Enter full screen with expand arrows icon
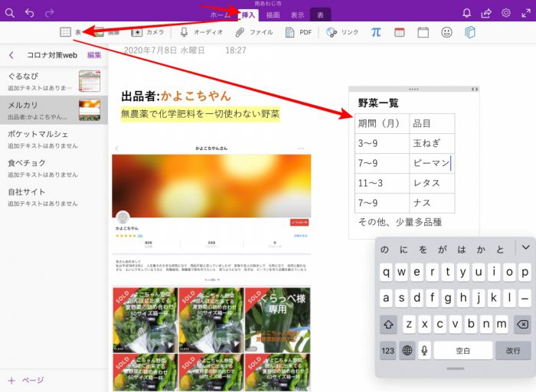 526,13
